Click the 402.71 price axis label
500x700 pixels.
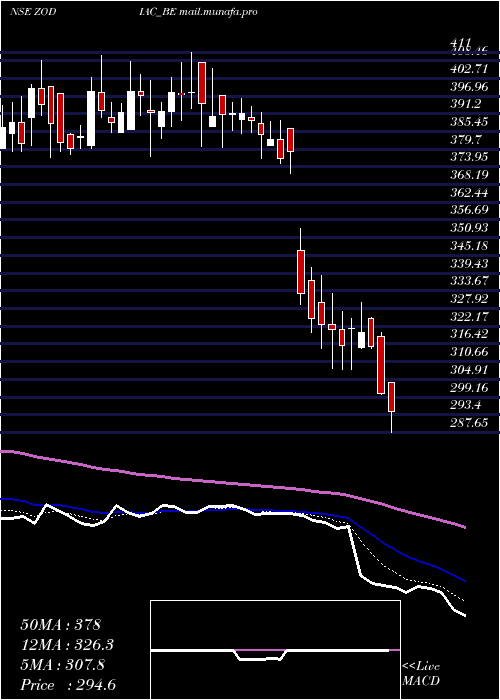click(x=469, y=69)
